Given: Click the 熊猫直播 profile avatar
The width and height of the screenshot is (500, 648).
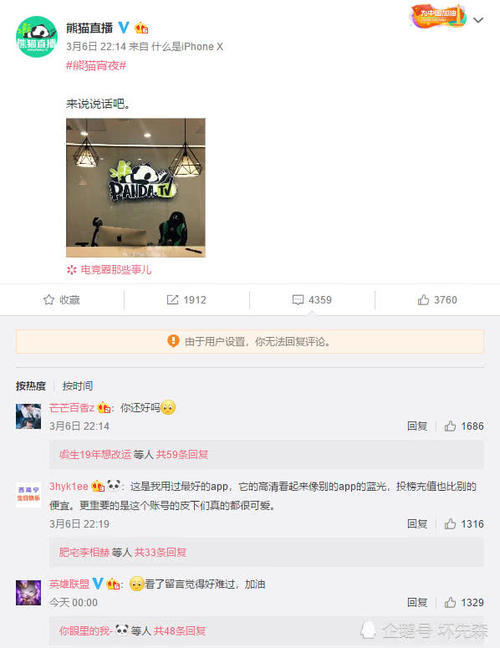Looking at the screenshot, I should (36, 37).
